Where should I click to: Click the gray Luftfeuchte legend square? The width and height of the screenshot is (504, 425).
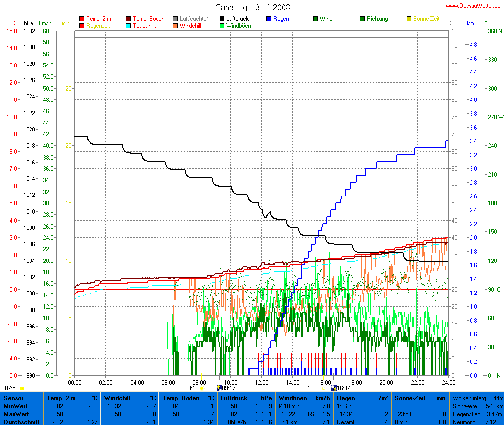pyautogui.click(x=176, y=19)
